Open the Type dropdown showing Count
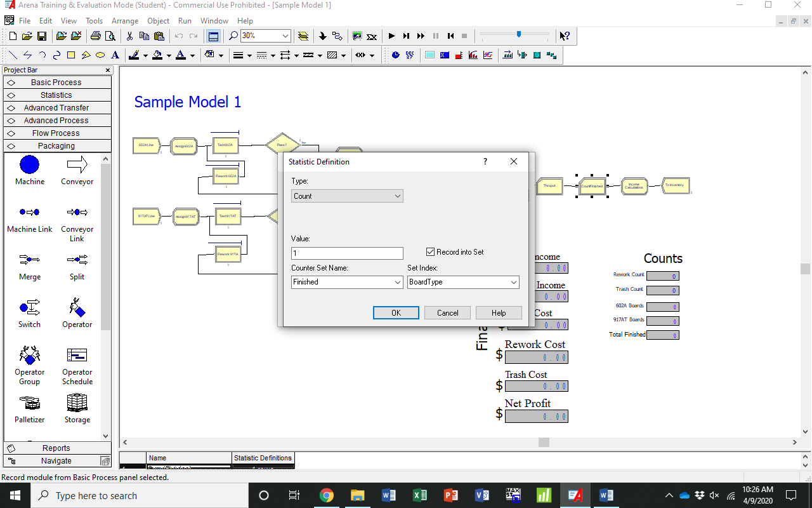This screenshot has width=812, height=508. (347, 196)
